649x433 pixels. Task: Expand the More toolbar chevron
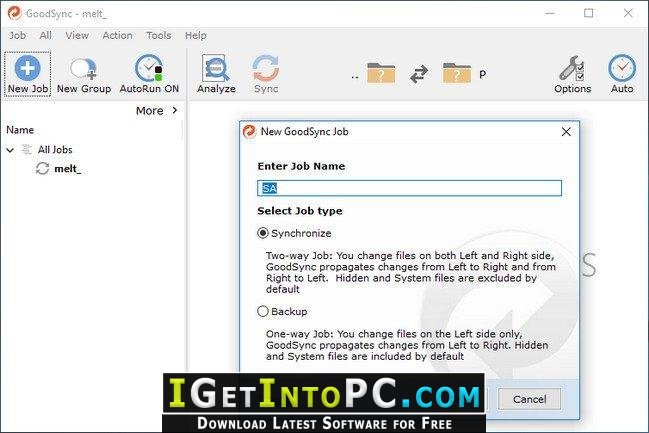pos(175,110)
